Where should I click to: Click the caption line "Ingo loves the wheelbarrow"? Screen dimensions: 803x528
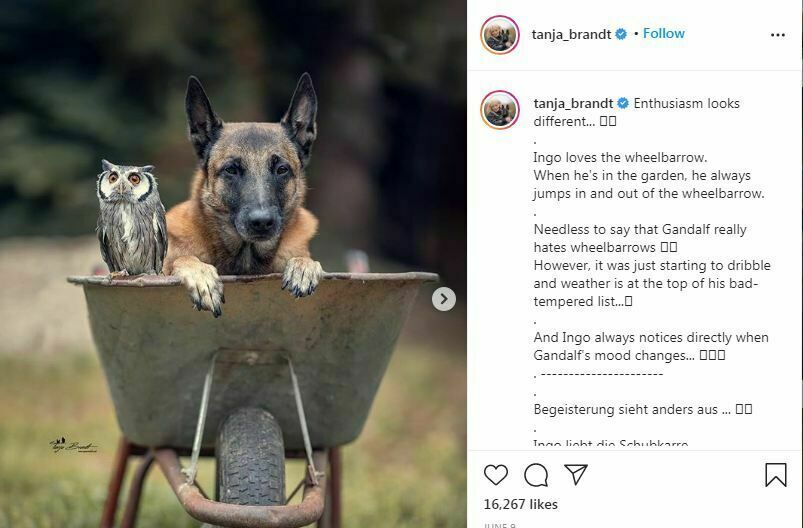(x=620, y=157)
